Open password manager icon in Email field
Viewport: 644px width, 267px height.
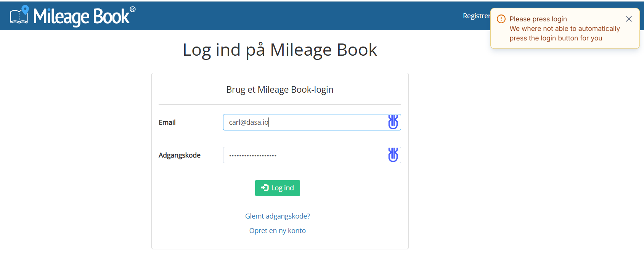click(x=393, y=122)
